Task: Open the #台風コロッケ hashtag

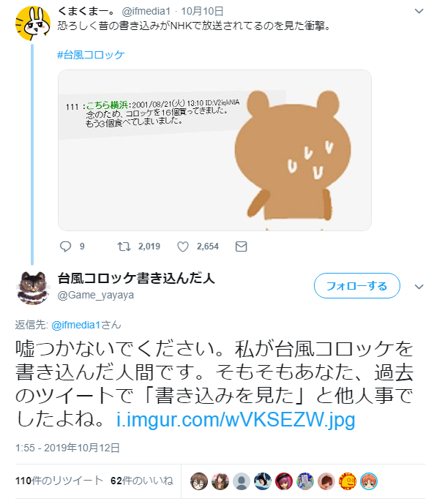Action: point(91,55)
